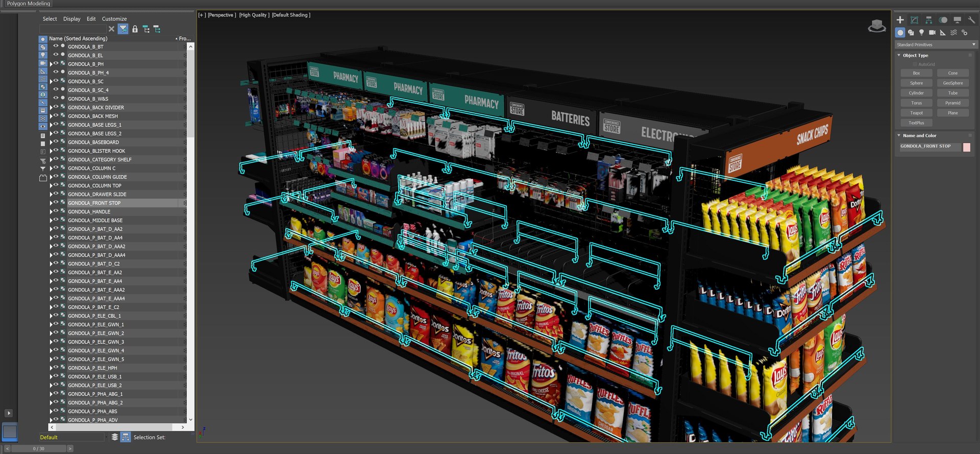Select Helpers category in Create panel

pos(943,33)
